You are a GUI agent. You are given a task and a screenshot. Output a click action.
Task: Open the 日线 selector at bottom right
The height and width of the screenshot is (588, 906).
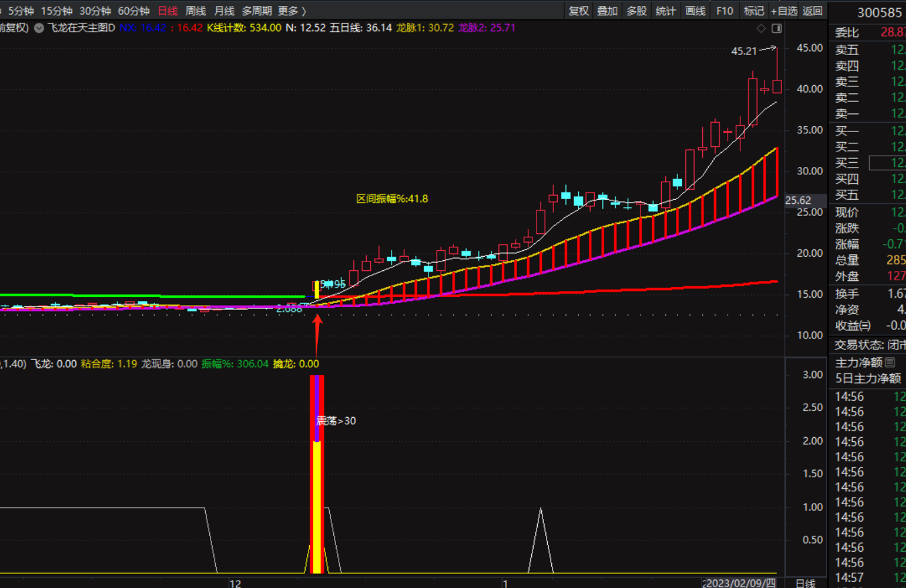805,583
